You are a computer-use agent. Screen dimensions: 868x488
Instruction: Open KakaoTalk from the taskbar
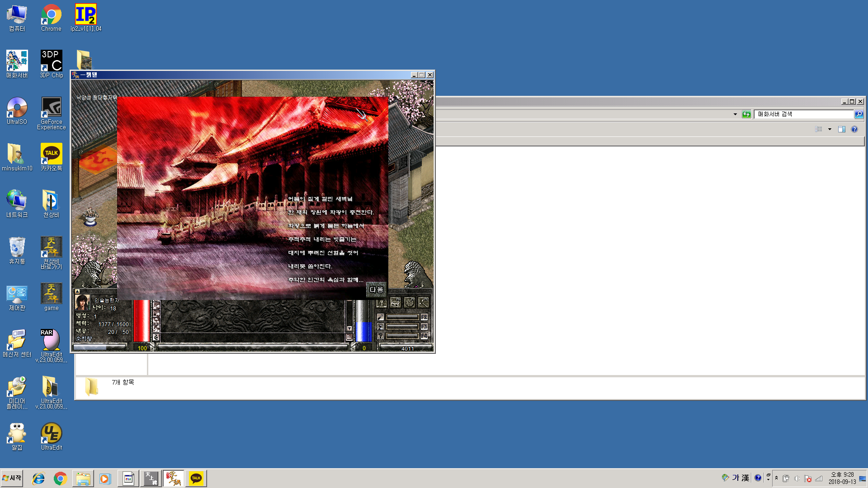pos(196,478)
